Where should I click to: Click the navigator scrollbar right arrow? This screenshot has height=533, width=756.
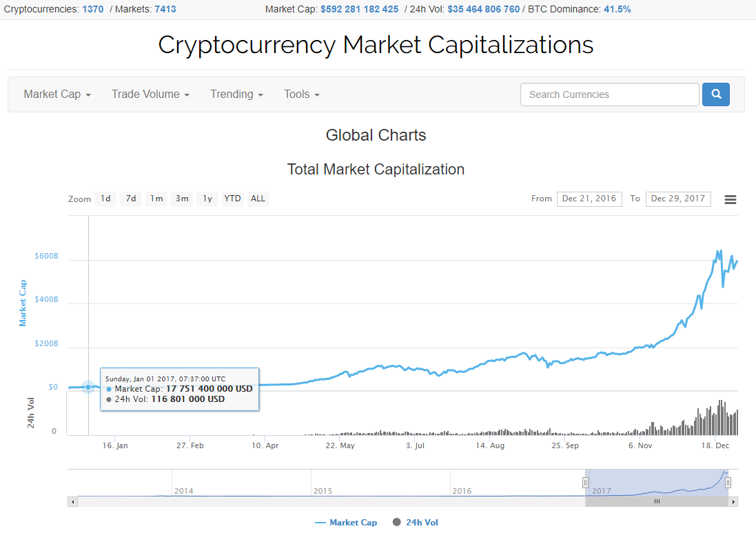[x=733, y=502]
